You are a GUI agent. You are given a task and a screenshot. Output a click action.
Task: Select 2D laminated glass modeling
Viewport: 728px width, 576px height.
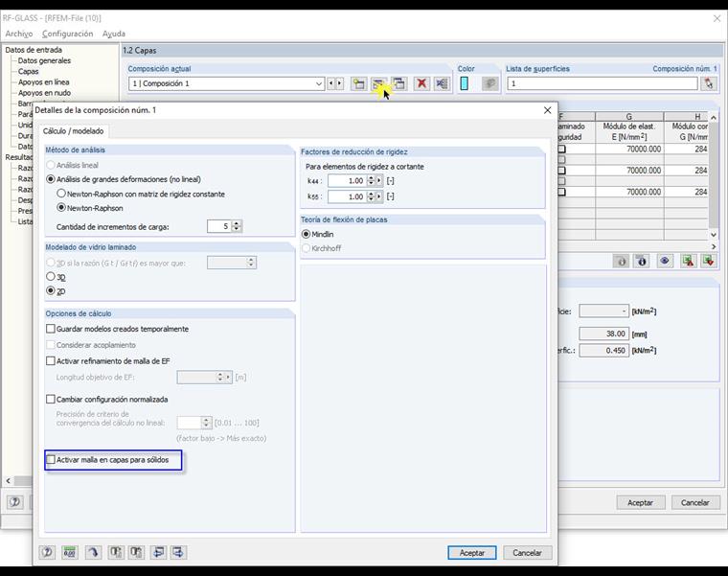click(51, 290)
